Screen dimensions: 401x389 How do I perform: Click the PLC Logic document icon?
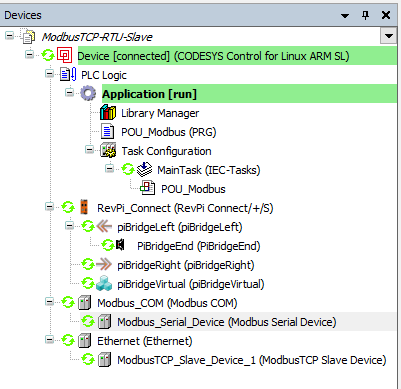pyautogui.click(x=68, y=75)
